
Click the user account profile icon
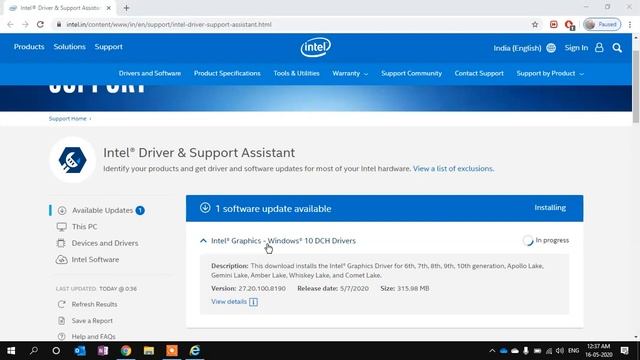click(x=599, y=48)
